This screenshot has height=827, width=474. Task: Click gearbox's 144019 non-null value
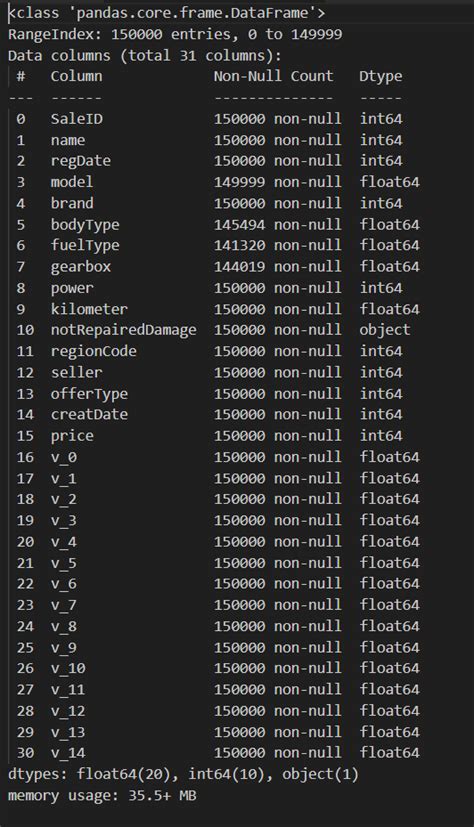pyautogui.click(x=277, y=266)
